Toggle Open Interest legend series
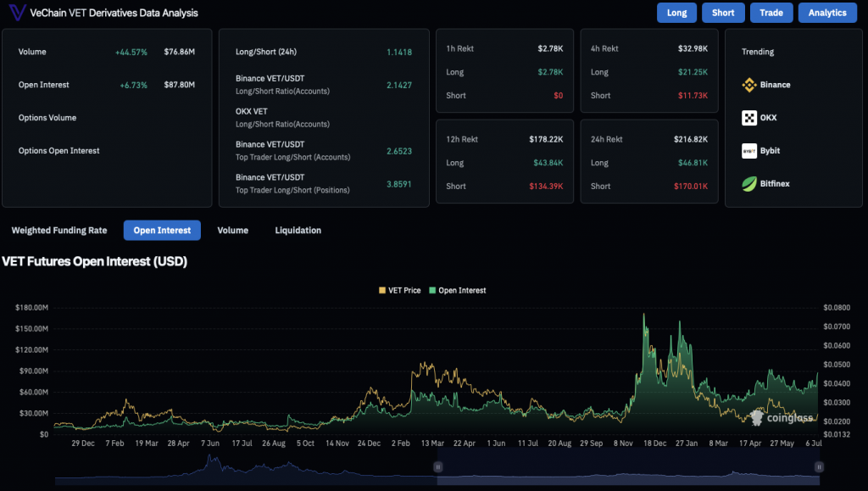The width and height of the screenshot is (868, 491). [x=458, y=291]
